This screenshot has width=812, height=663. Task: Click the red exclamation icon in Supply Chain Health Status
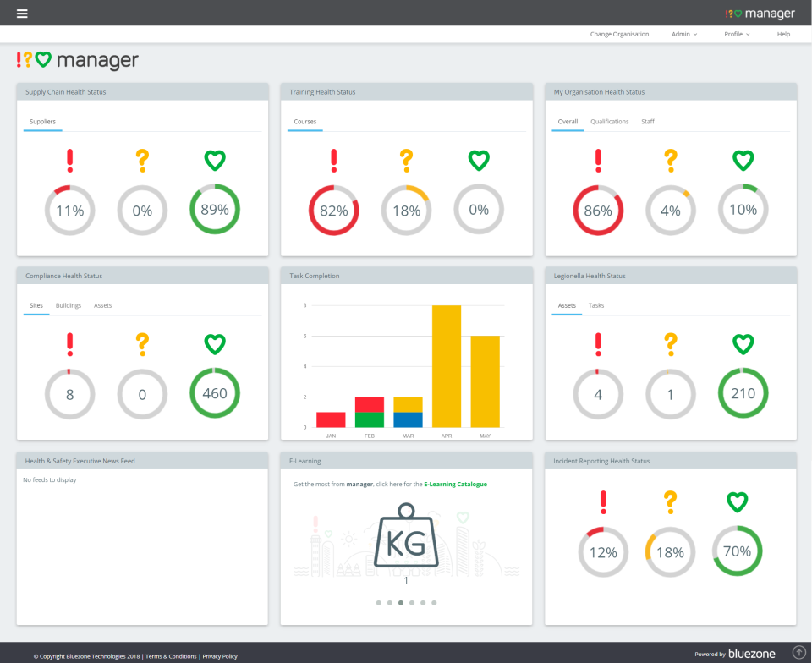(70, 160)
